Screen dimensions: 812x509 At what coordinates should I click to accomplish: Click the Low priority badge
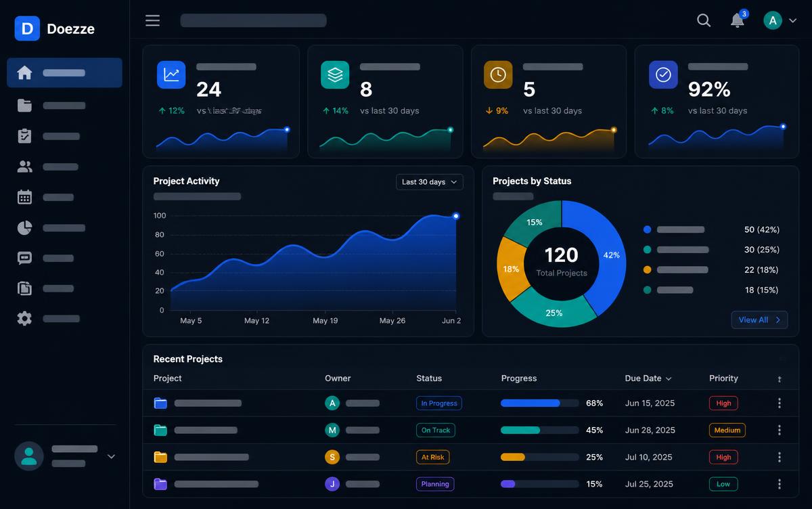[723, 484]
